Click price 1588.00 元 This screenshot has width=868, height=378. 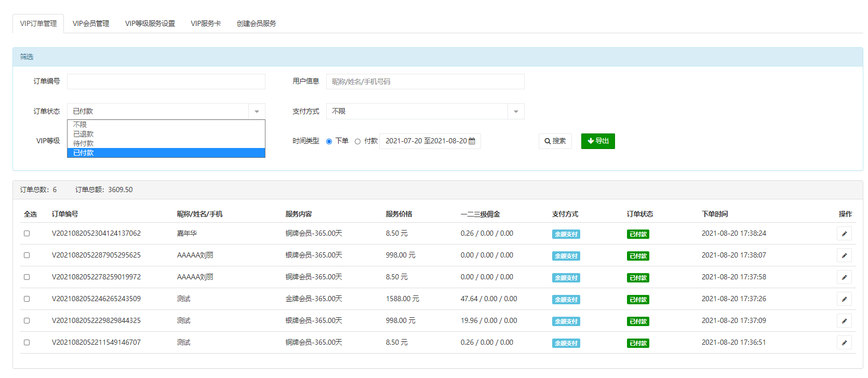pyautogui.click(x=403, y=299)
